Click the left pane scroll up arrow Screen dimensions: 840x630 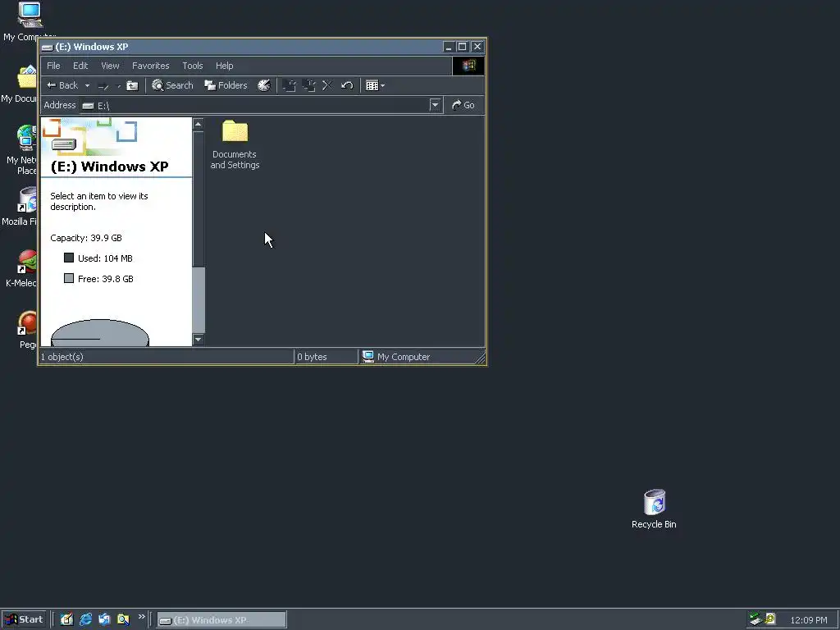(x=199, y=125)
